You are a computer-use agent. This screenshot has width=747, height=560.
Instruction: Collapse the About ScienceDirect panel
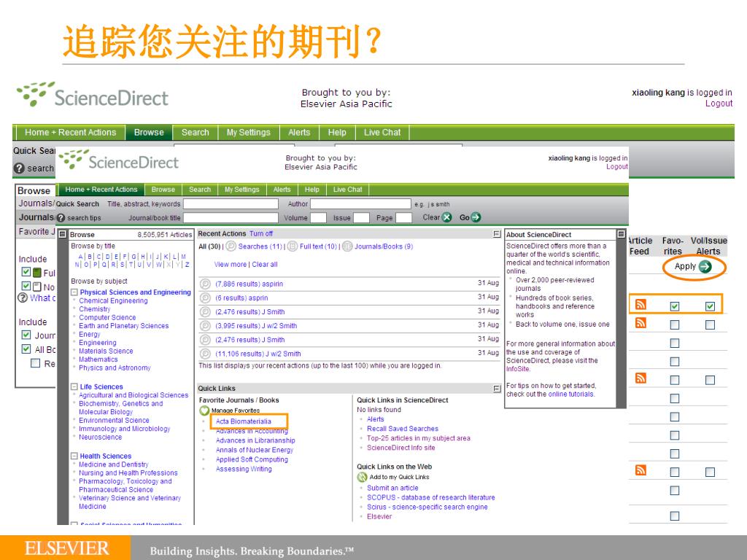[x=621, y=234]
